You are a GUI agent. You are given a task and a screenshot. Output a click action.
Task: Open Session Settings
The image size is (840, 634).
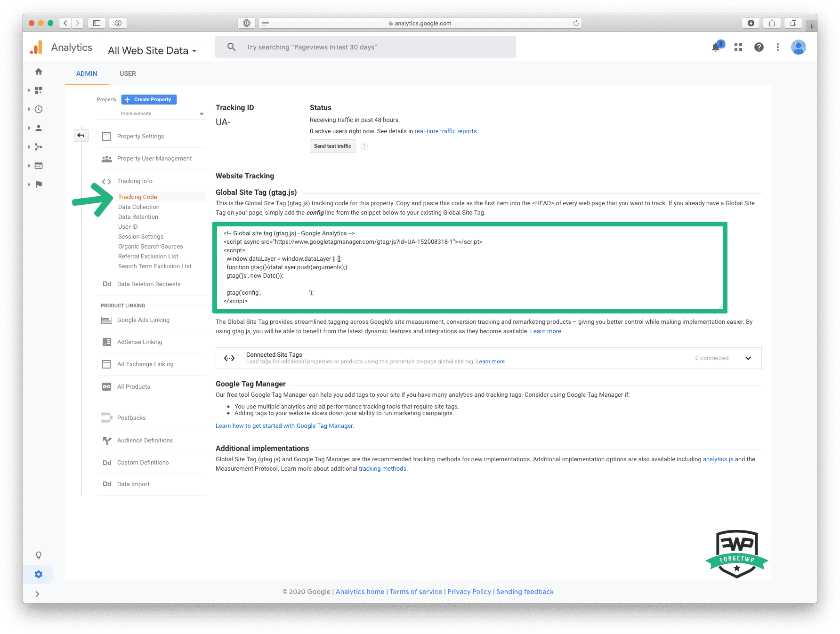click(141, 236)
